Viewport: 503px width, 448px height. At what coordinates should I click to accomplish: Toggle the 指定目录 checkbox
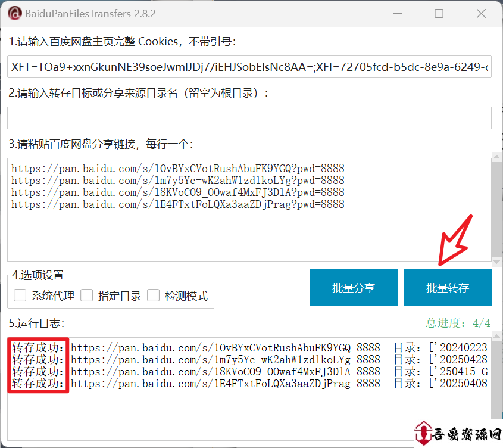pos(87,295)
